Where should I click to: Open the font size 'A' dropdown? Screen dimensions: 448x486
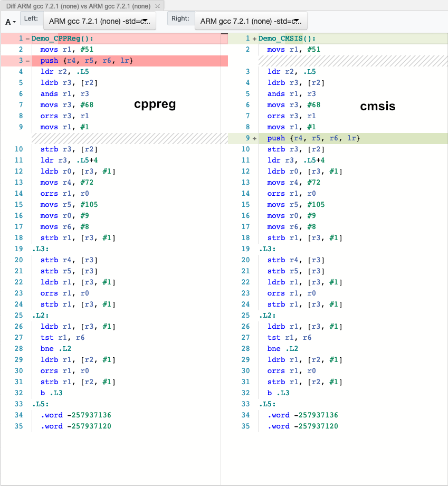[10, 22]
